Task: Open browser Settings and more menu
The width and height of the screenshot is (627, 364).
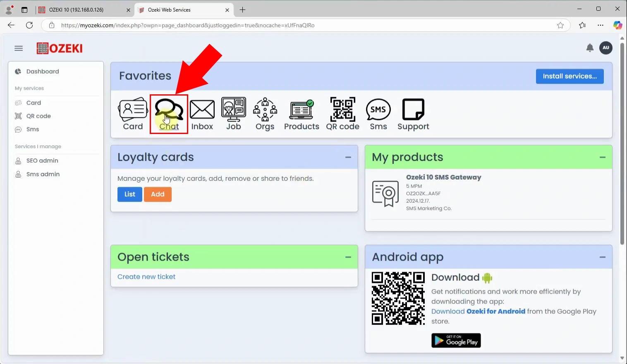Action: 601,25
